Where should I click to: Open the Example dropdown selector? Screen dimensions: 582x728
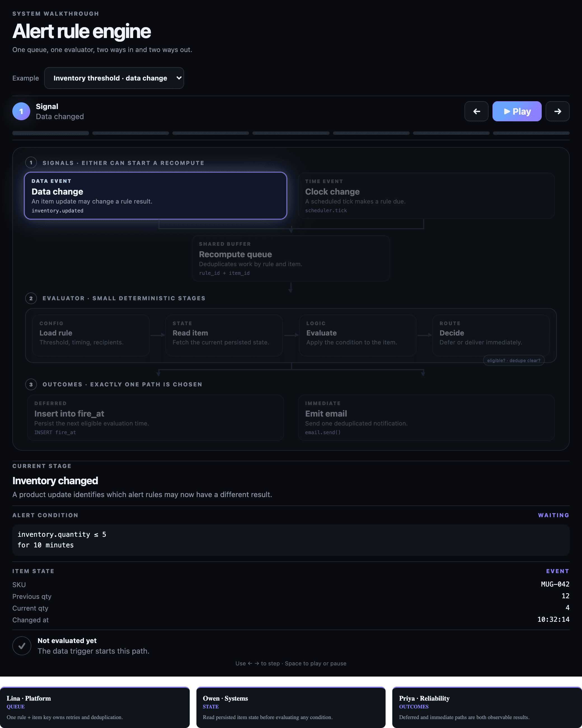click(x=114, y=78)
